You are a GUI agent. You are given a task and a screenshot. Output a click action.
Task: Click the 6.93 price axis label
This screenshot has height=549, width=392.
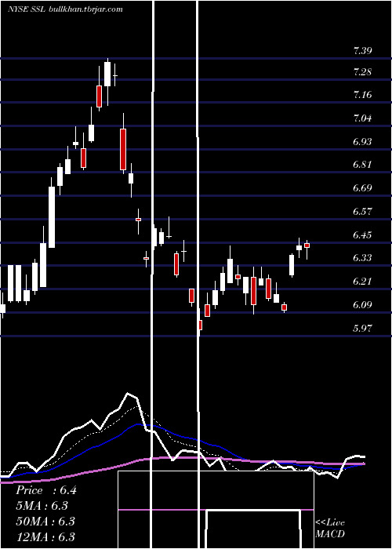(x=362, y=142)
